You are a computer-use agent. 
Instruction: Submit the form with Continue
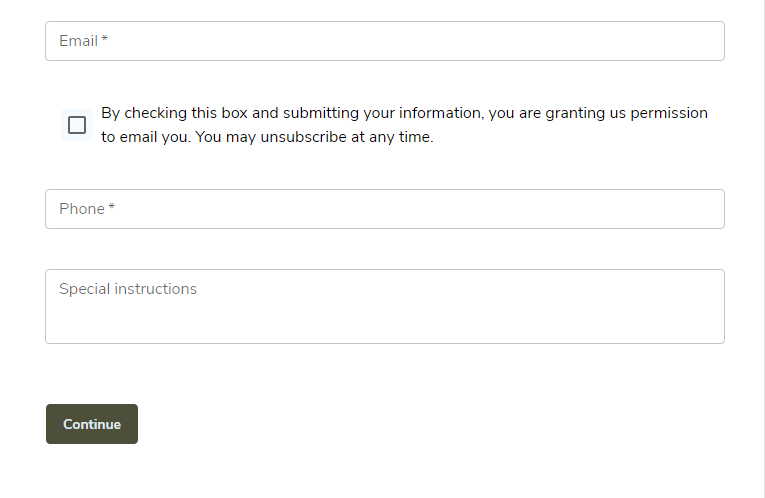point(92,424)
